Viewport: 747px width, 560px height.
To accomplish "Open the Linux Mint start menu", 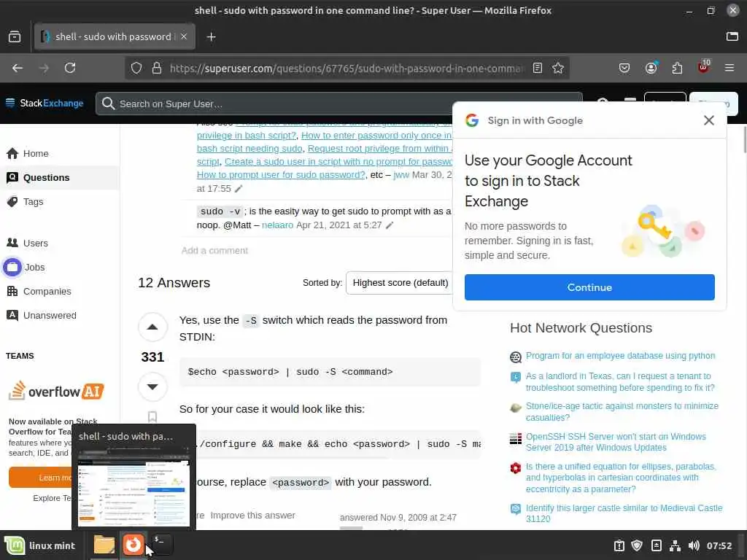I will [x=40, y=545].
